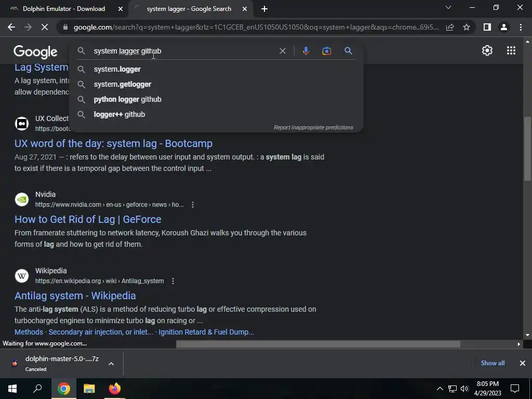Screen dimensions: 532x399
Task: Click the address bar URL
Action: [256, 27]
